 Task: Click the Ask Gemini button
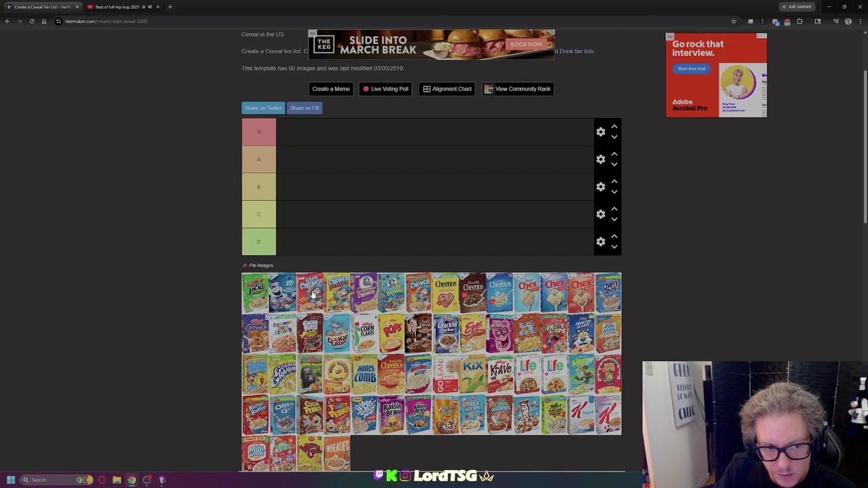[x=797, y=7]
